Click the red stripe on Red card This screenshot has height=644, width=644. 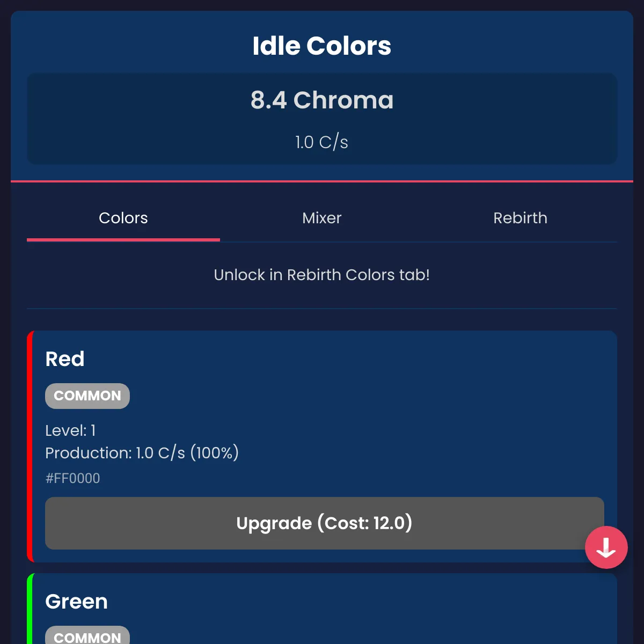30,447
